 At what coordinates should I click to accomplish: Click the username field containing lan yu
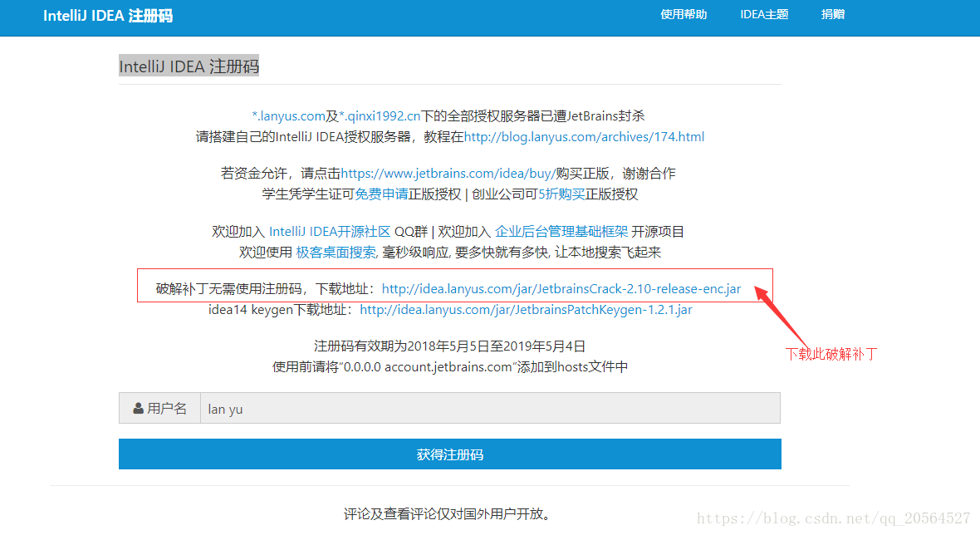click(x=490, y=408)
